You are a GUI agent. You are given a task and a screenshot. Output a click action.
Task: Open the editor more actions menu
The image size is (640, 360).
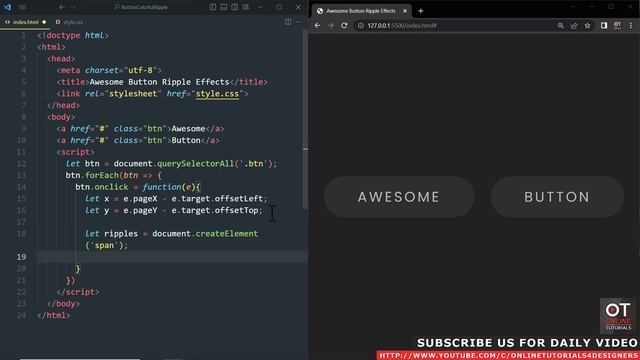tap(299, 22)
